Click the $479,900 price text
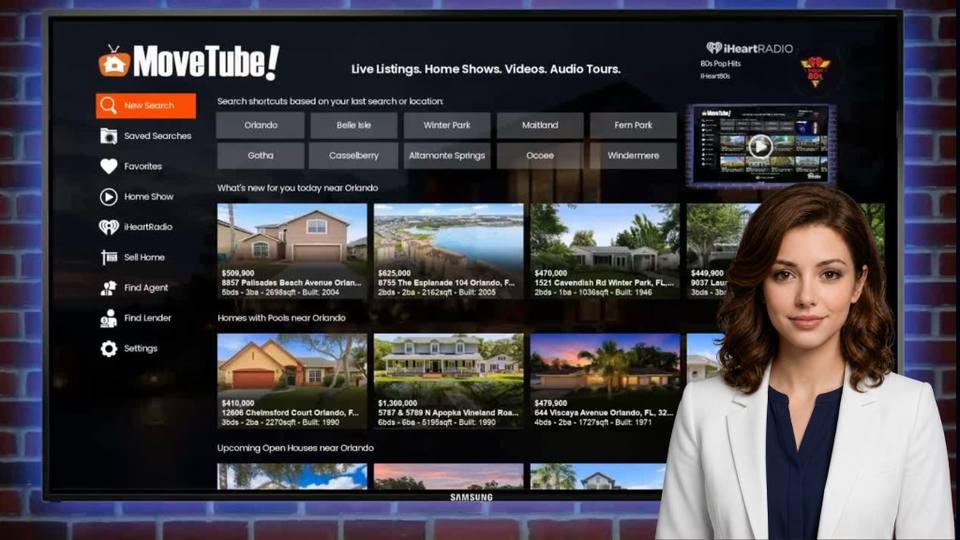Screen dimensions: 960x540 coord(550,403)
